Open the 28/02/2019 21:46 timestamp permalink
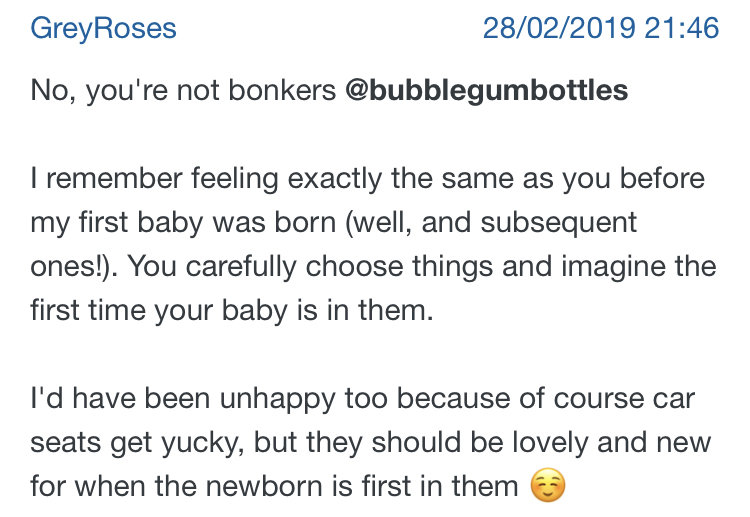750x517 pixels. tap(601, 28)
